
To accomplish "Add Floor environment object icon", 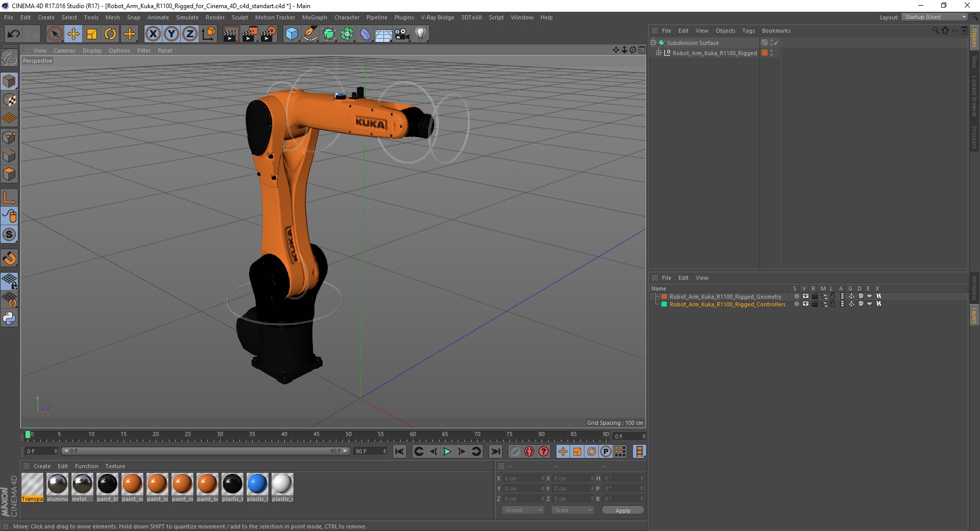I will coord(384,34).
